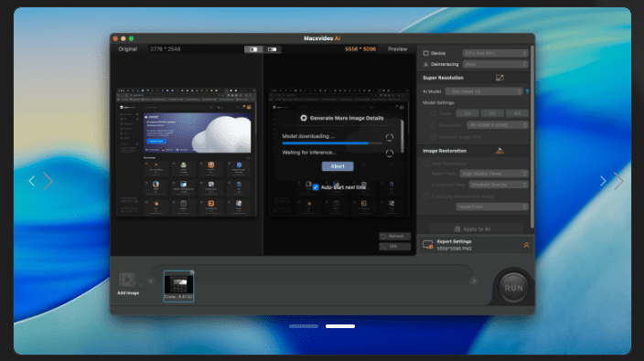This screenshot has width=644, height=361.
Task: Click the Export Settings monitor icon
Action: (x=427, y=245)
